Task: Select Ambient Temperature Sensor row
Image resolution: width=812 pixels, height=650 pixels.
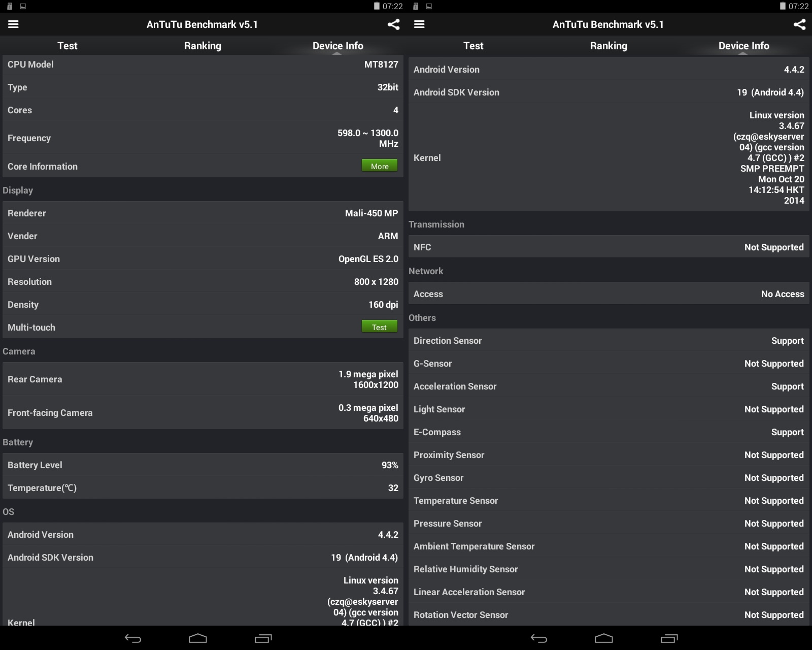Action: (609, 546)
